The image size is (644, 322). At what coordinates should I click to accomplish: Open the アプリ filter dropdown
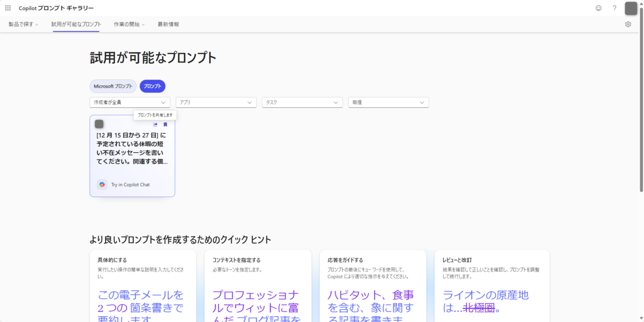pyautogui.click(x=216, y=102)
